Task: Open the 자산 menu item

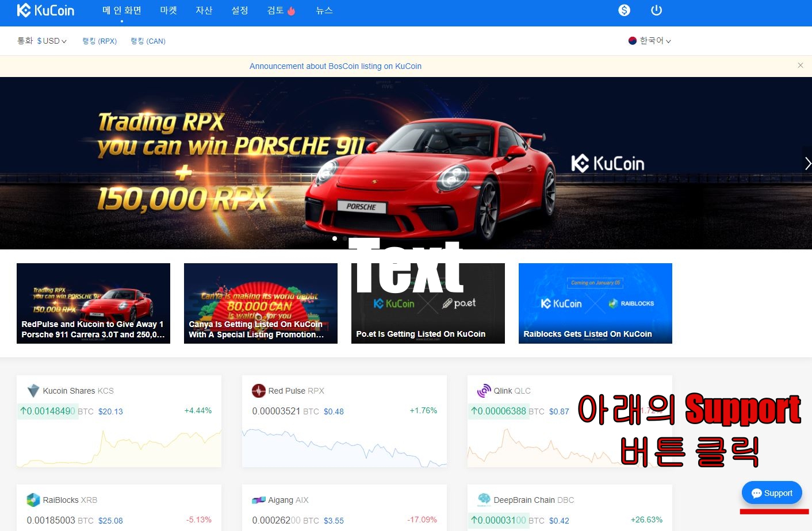Action: [x=204, y=10]
